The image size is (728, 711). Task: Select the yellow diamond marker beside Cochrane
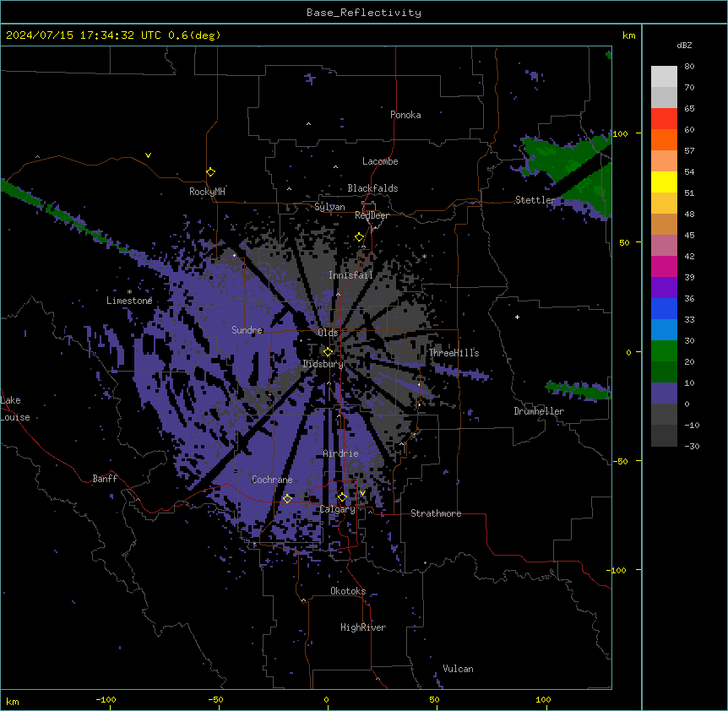pos(287,498)
